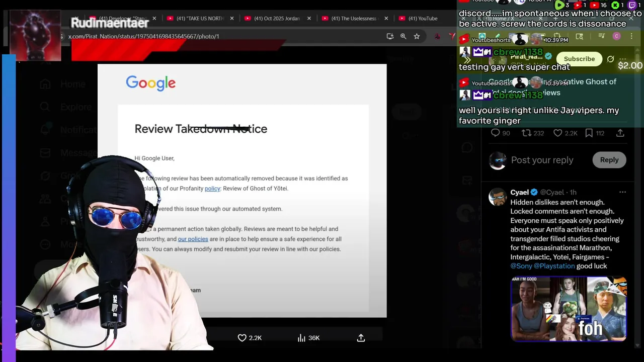The image size is (644, 362).
Task: Close the 'TAKE US NORTH' tab
Action: pyautogui.click(x=232, y=19)
